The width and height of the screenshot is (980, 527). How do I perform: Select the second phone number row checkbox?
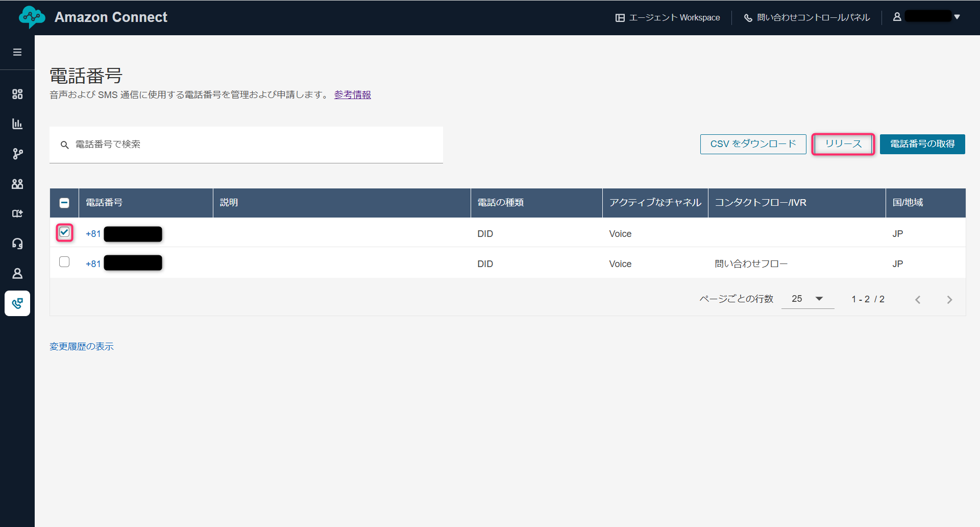(64, 262)
